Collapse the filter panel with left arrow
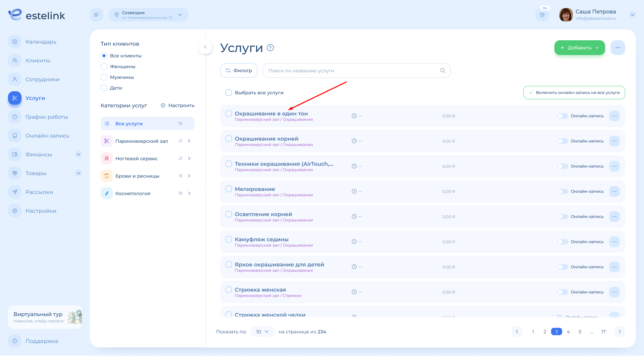 205,47
